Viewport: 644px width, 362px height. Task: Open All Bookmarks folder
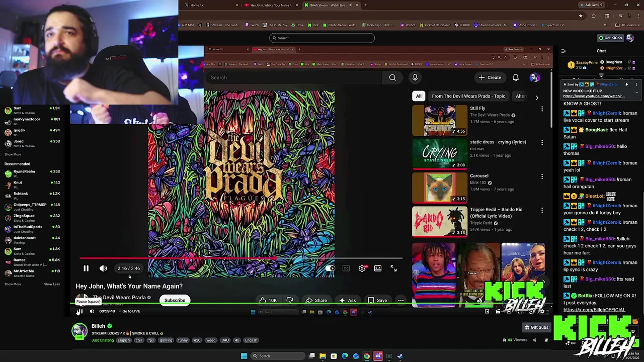(628, 25)
